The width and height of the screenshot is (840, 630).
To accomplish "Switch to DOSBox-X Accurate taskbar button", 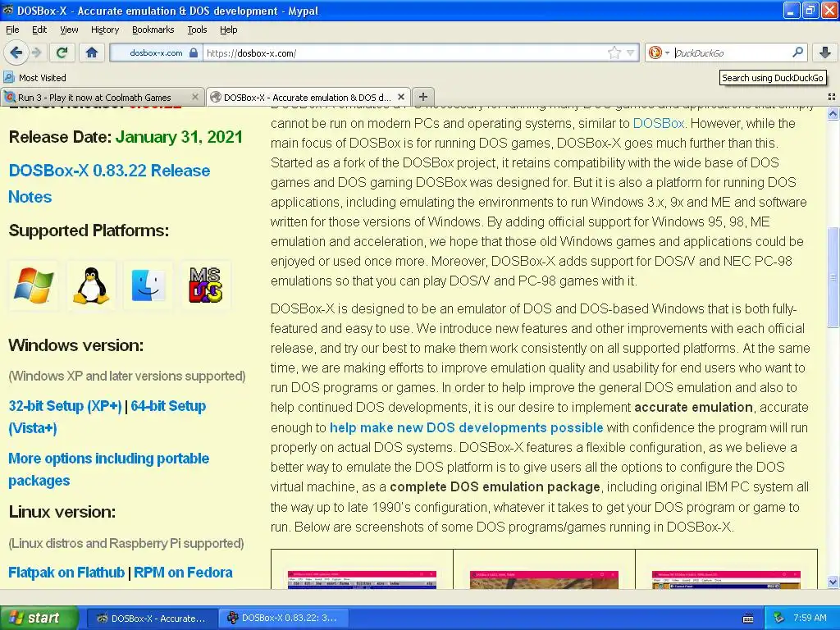I will pyautogui.click(x=151, y=619).
